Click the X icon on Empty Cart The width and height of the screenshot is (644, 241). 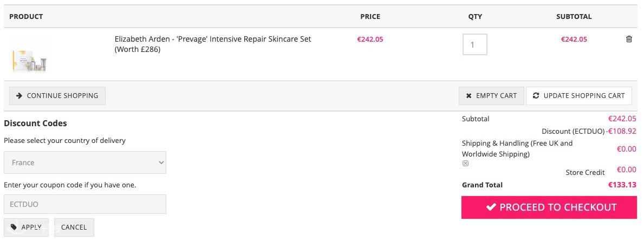click(x=469, y=96)
